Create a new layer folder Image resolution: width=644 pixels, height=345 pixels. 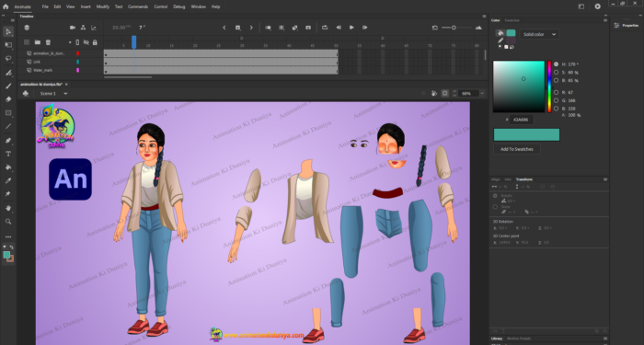(x=38, y=42)
